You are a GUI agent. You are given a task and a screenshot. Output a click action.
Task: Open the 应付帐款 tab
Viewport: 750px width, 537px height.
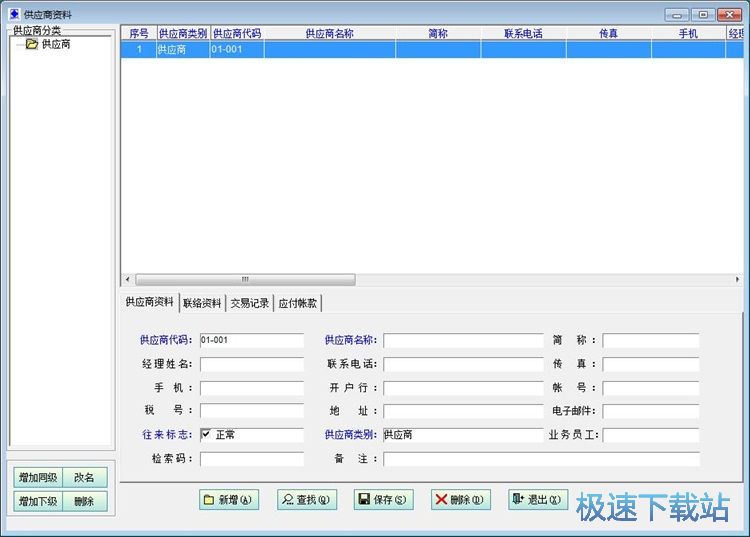tap(298, 303)
